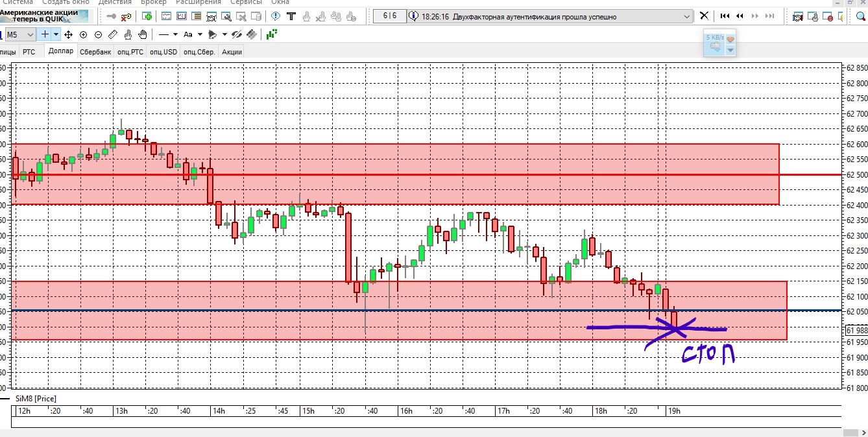868x437 pixels.
Task: Click the eraser remove drawings icon
Action: click(x=252, y=34)
